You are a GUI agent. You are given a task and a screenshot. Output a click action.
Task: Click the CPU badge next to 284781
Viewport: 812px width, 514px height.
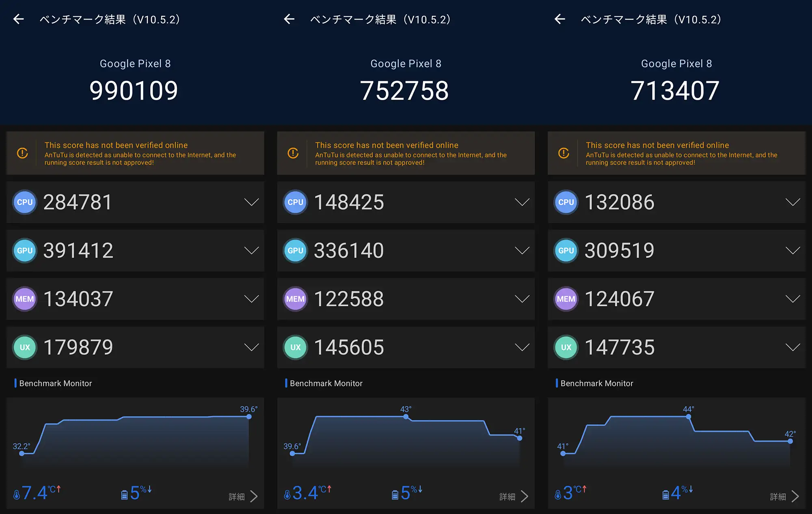pyautogui.click(x=25, y=202)
